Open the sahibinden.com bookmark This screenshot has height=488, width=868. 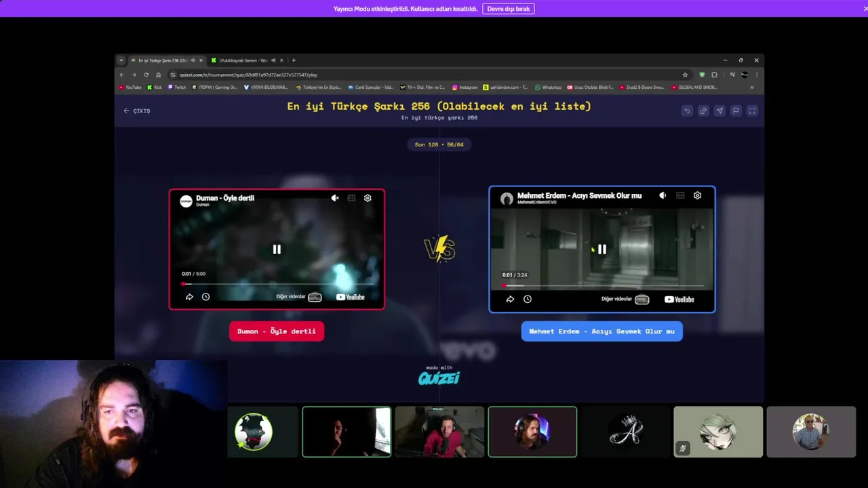click(505, 87)
